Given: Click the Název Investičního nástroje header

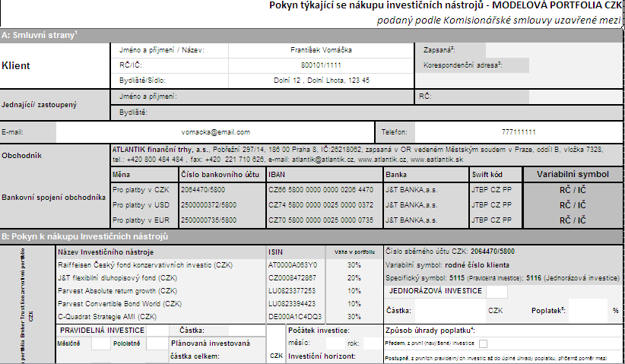Looking at the screenshot, I should pyautogui.click(x=160, y=252).
